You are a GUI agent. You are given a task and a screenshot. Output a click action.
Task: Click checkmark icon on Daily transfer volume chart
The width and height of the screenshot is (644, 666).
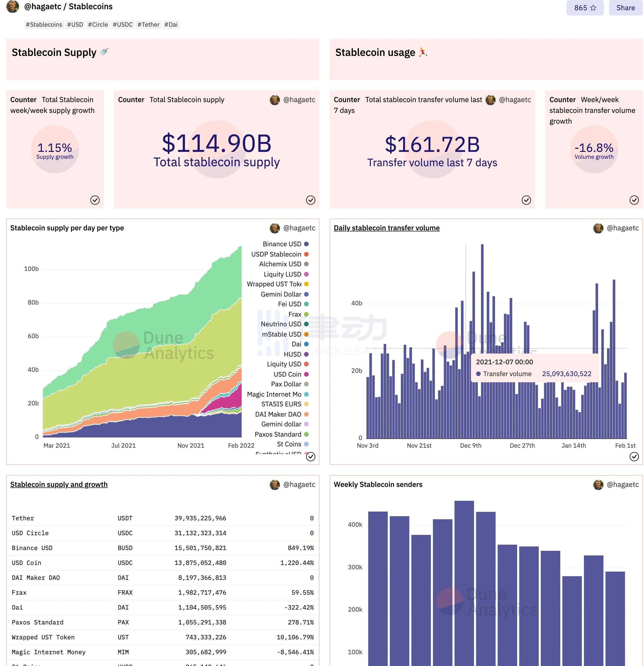[x=634, y=457]
